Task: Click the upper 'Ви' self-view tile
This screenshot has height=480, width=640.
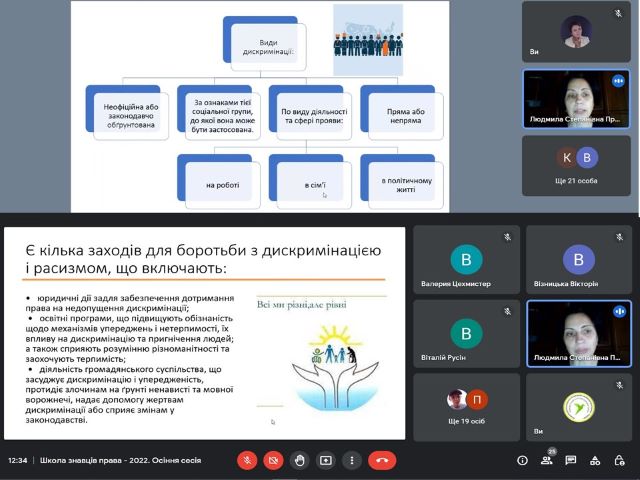Action: tap(576, 32)
